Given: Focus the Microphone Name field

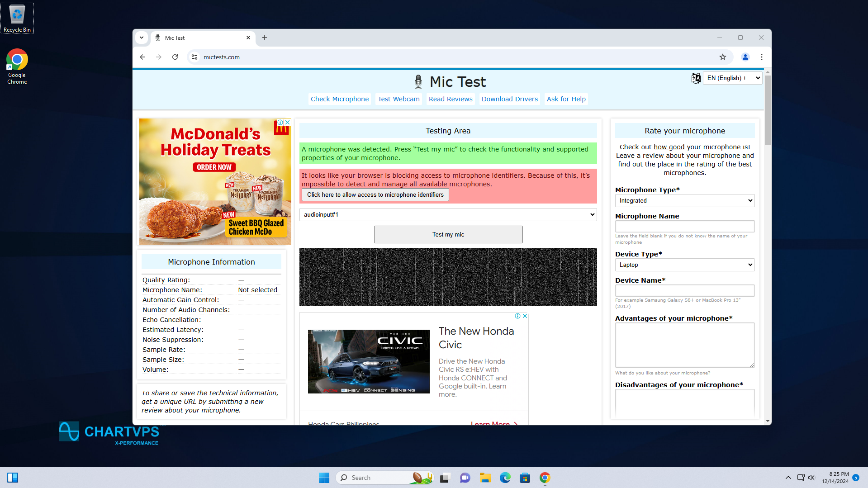Looking at the screenshot, I should 685,226.
